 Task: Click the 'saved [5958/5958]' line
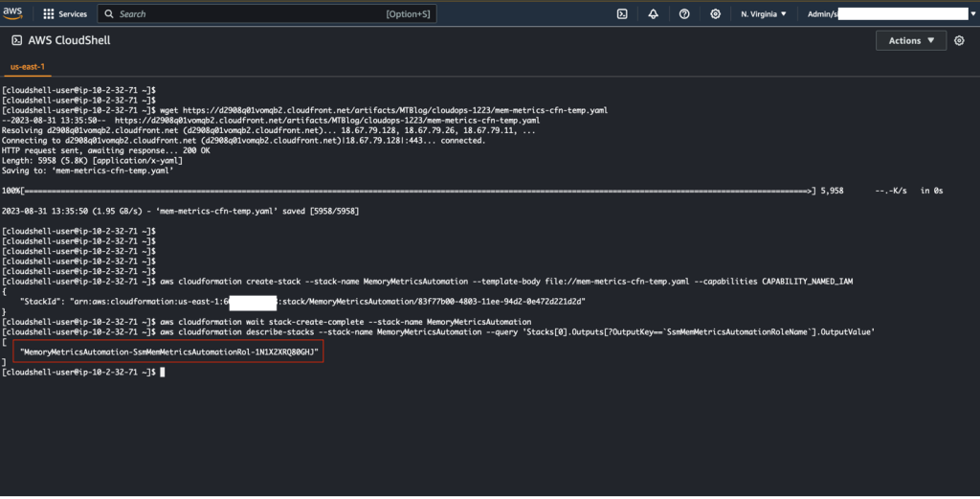tap(181, 212)
